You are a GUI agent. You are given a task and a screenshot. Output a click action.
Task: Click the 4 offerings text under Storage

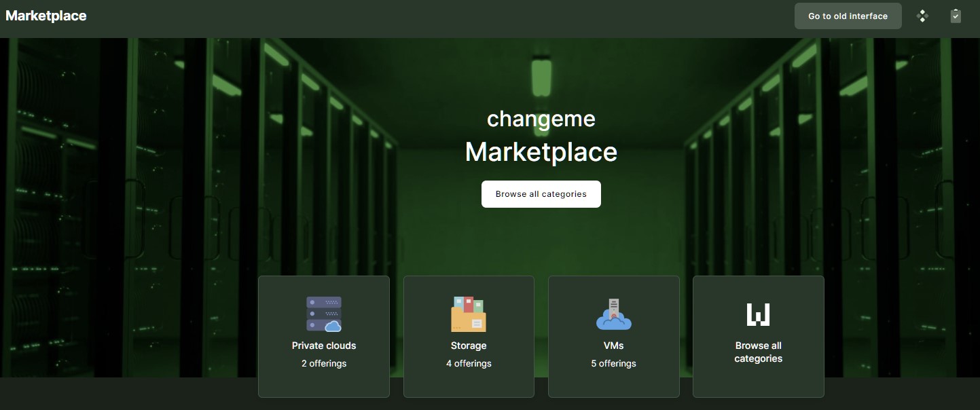[469, 364]
